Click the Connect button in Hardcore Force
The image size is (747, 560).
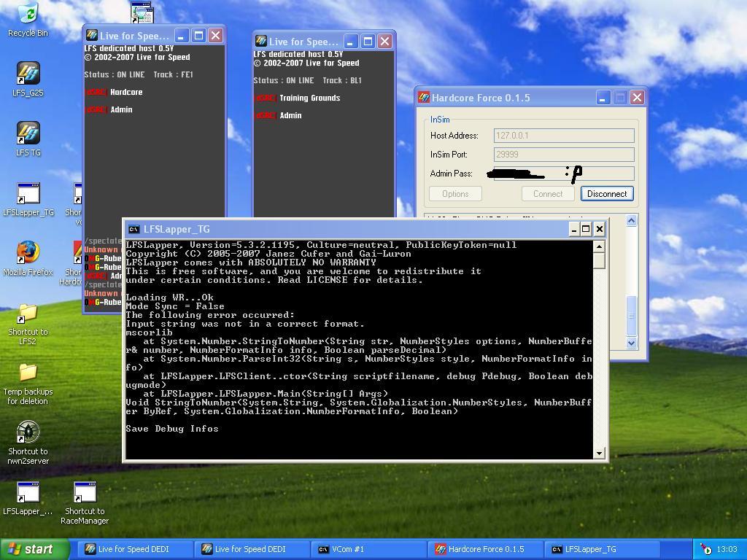548,194
